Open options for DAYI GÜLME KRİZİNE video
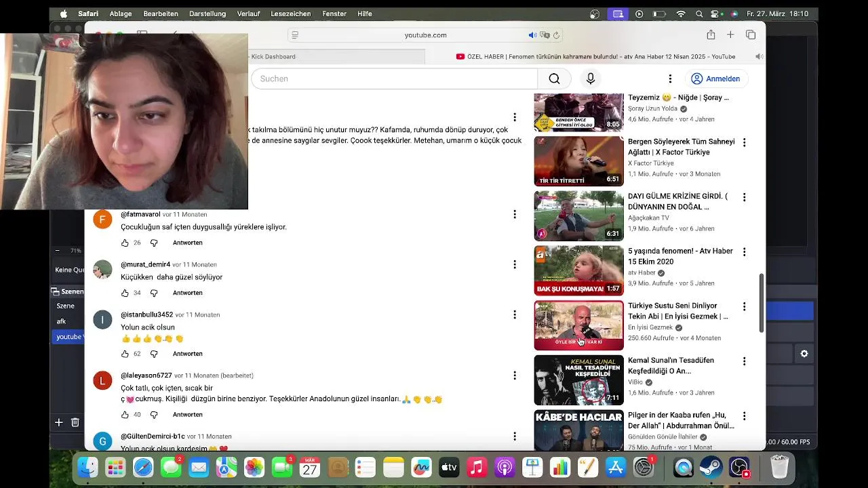Image resolution: width=868 pixels, height=488 pixels. point(744,197)
